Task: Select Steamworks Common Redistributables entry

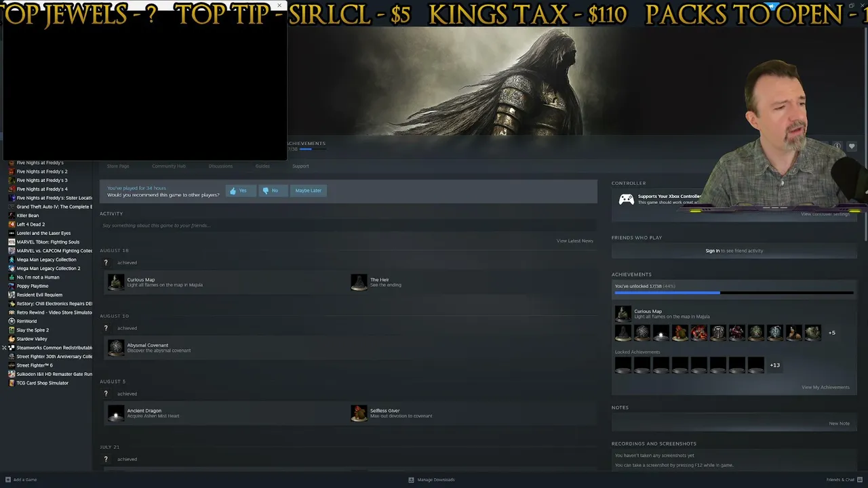Action: click(x=50, y=348)
